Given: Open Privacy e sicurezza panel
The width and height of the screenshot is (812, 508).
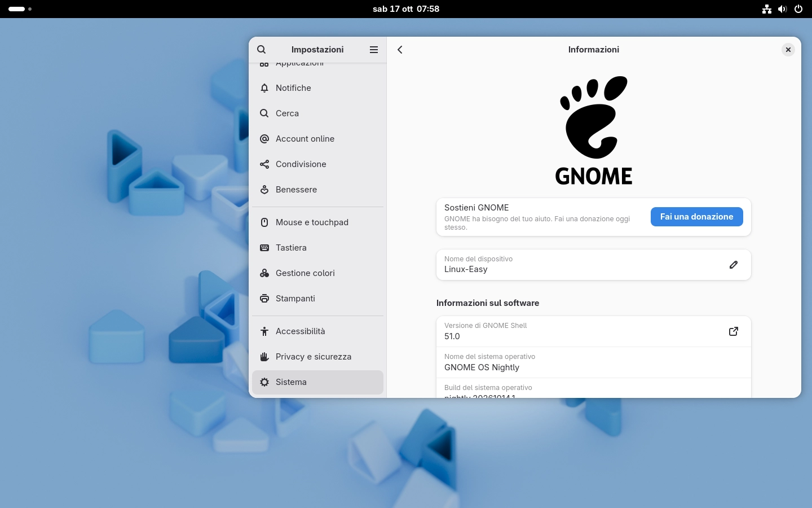Looking at the screenshot, I should tap(317, 357).
